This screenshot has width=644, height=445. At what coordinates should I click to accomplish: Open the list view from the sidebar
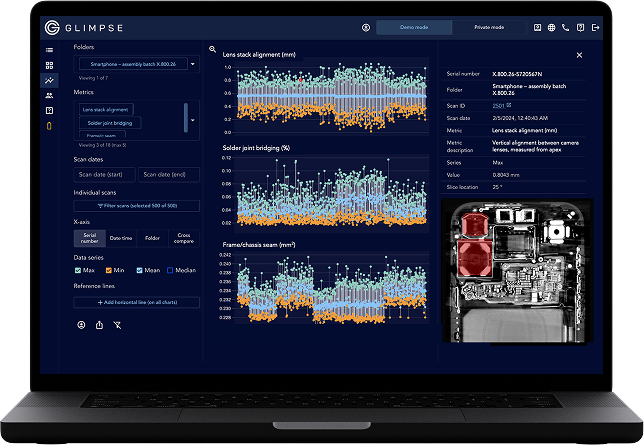pyautogui.click(x=49, y=50)
